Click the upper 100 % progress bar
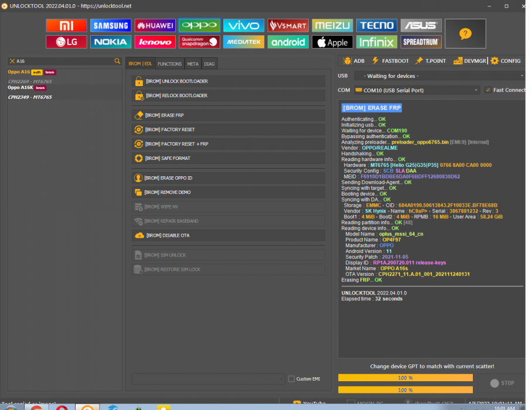The width and height of the screenshot is (532, 410). pyautogui.click(x=405, y=378)
